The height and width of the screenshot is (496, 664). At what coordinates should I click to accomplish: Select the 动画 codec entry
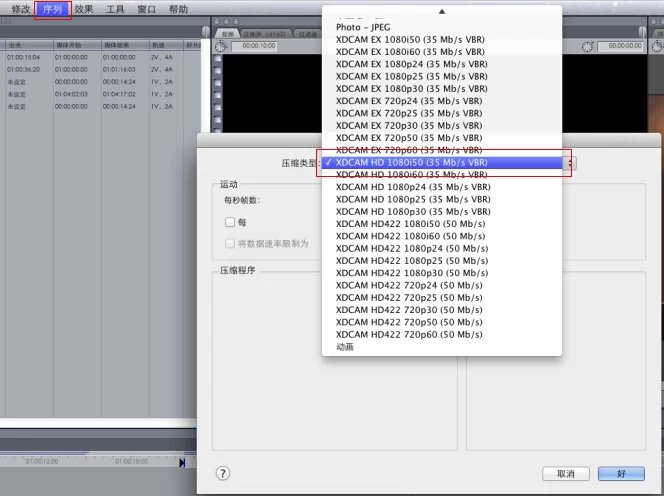pyautogui.click(x=442, y=346)
